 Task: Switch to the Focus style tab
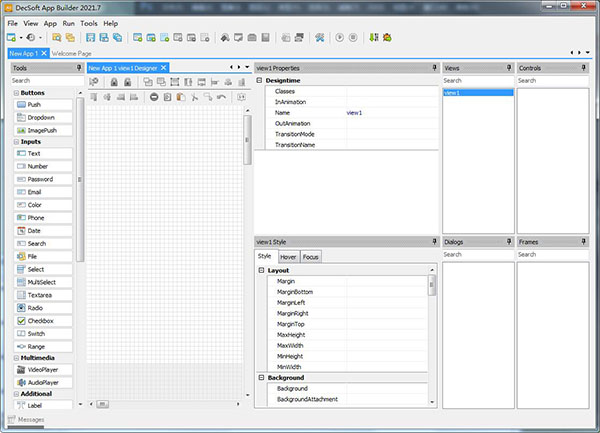tap(311, 257)
